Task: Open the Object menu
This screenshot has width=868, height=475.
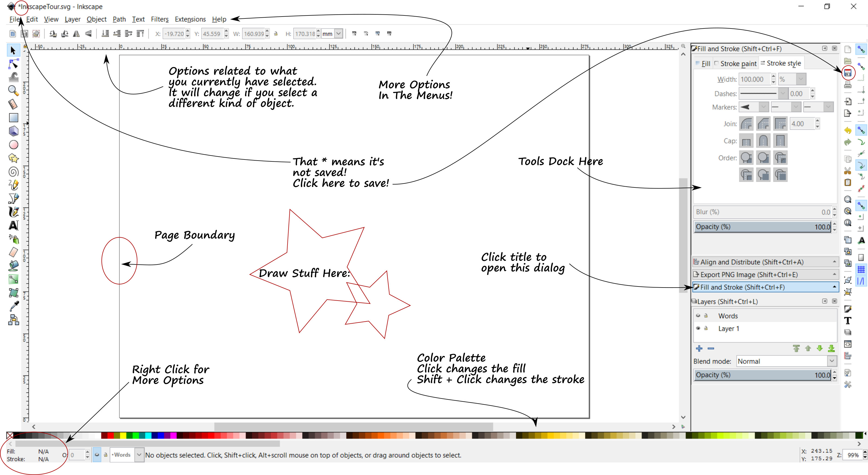Action: [x=96, y=19]
